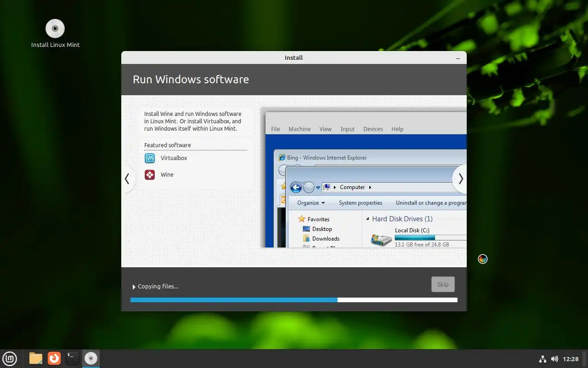Open the Files folder in the panel
The image size is (588, 368).
pyautogui.click(x=36, y=358)
